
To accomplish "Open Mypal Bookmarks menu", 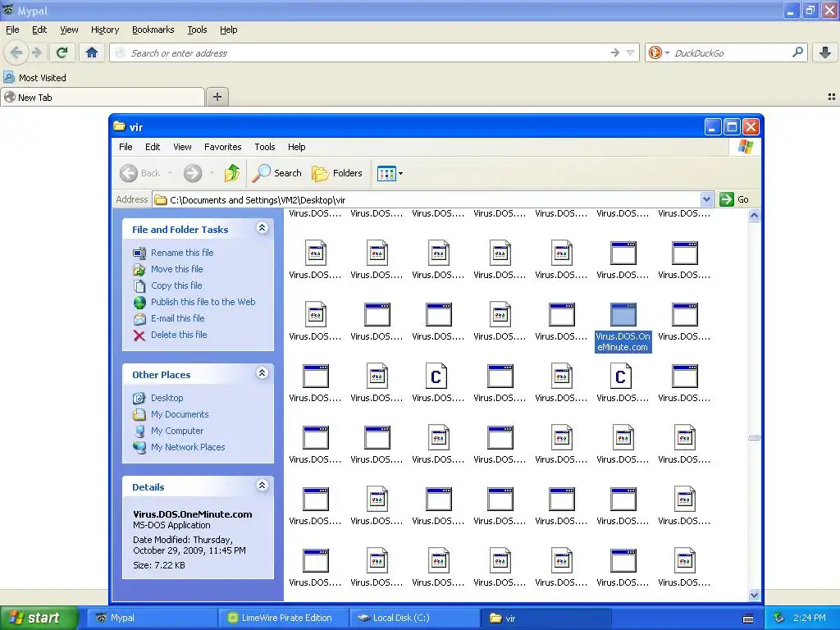I will 153,30.
